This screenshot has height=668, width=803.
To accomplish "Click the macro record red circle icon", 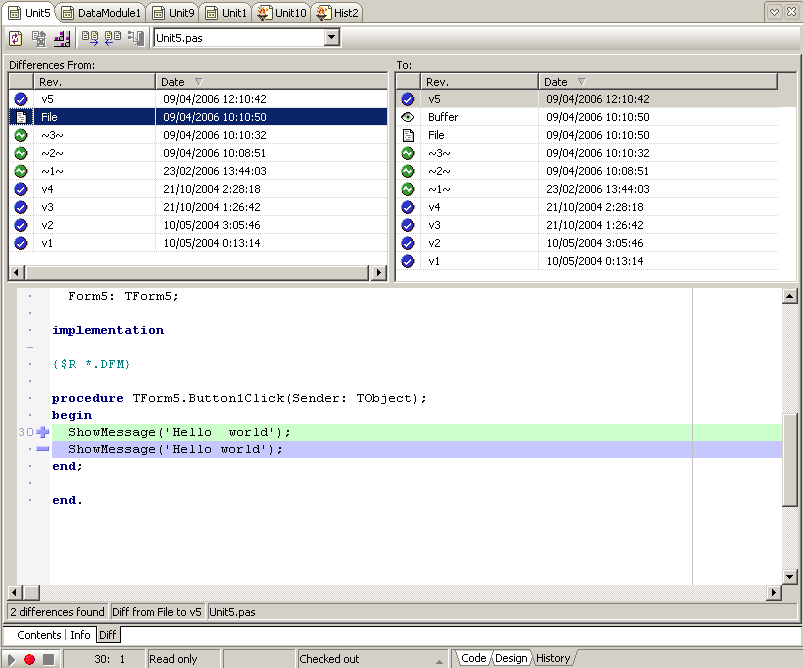I will 30,659.
